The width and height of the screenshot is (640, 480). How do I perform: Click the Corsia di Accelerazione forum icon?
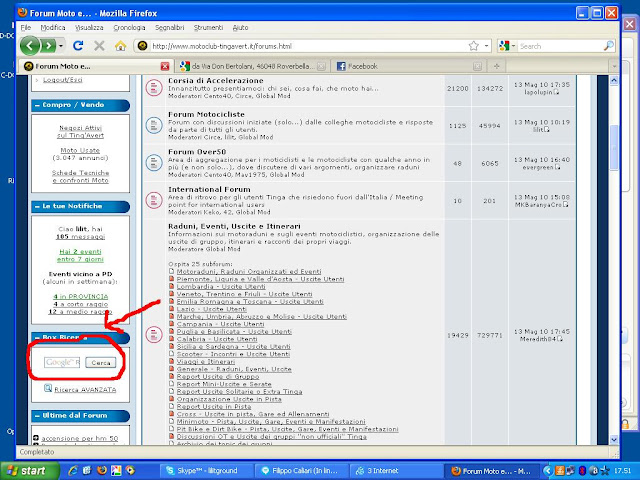pos(154,88)
